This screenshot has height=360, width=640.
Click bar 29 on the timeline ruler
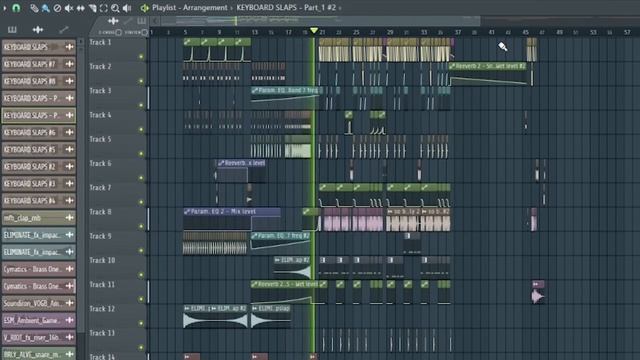(390, 32)
